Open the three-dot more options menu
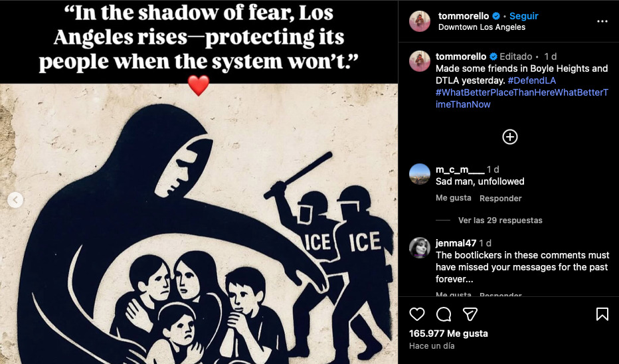This screenshot has height=364, width=619. coord(602,21)
